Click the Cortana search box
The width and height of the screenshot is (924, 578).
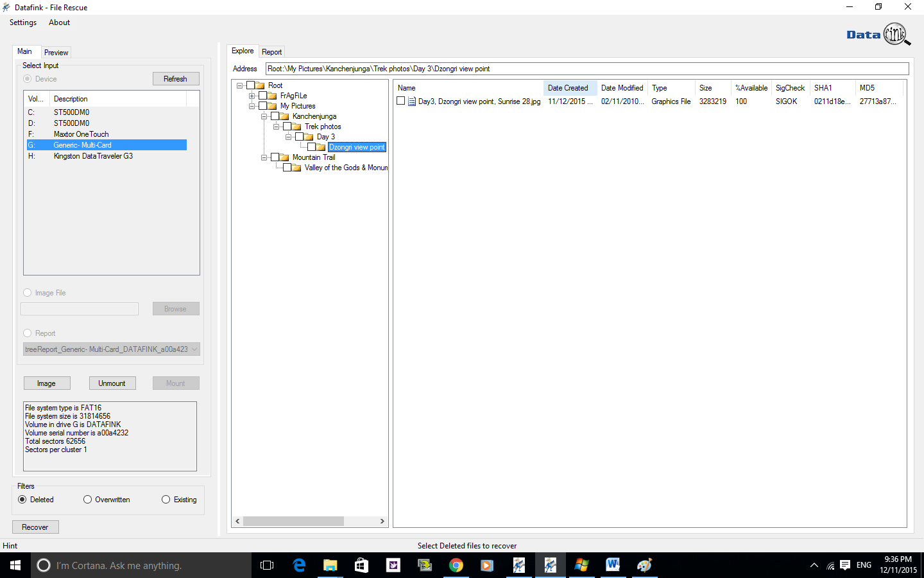pyautogui.click(x=141, y=565)
